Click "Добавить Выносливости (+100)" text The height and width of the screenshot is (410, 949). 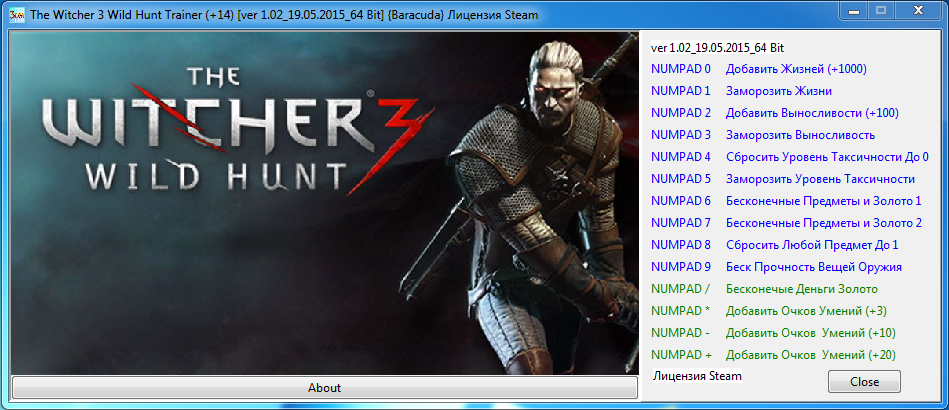(812, 113)
